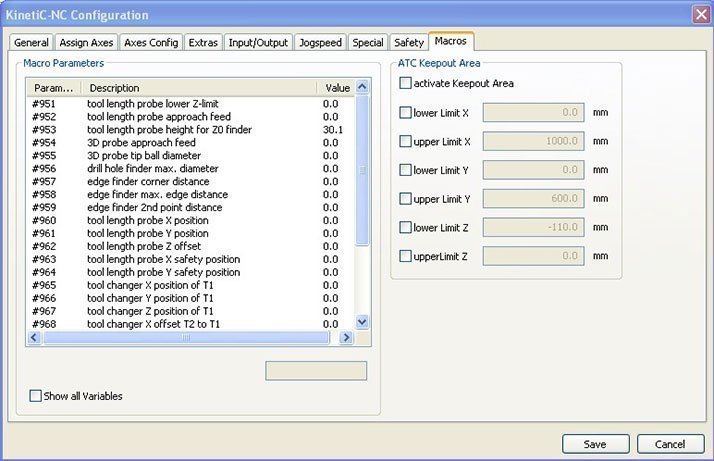This screenshot has width=714, height=461.
Task: Select row #961 tool length probe Y position
Action: tap(190, 233)
